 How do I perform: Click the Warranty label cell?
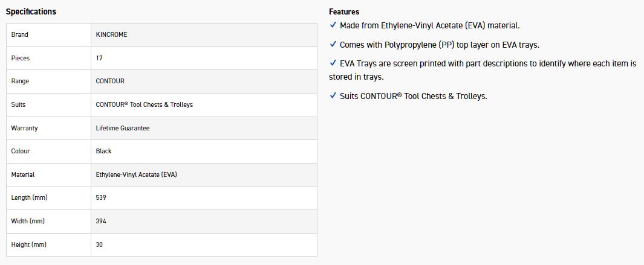[x=48, y=128]
